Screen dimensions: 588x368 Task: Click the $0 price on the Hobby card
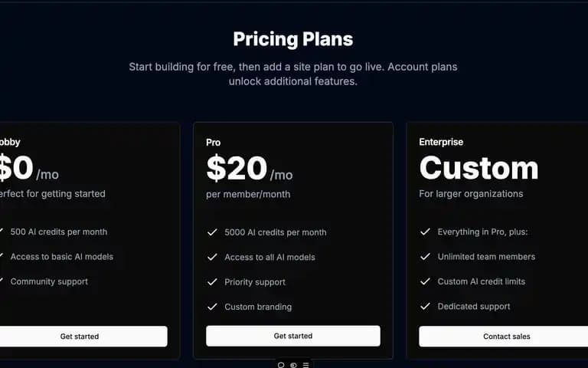click(x=17, y=167)
